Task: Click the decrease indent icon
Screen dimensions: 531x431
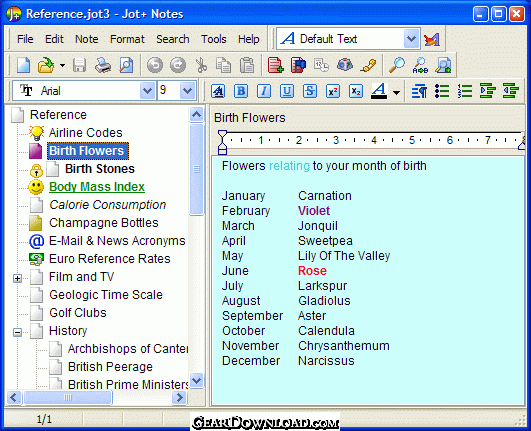Action: [x=511, y=91]
